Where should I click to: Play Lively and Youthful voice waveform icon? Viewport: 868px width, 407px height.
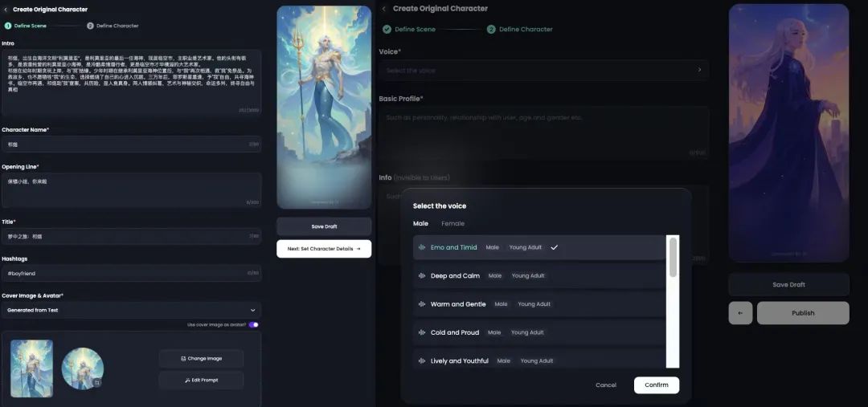click(422, 361)
